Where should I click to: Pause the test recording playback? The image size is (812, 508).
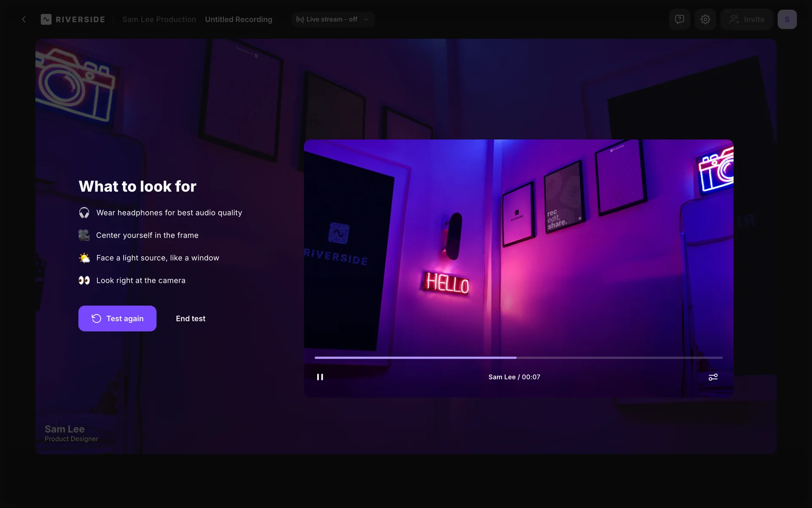320,377
